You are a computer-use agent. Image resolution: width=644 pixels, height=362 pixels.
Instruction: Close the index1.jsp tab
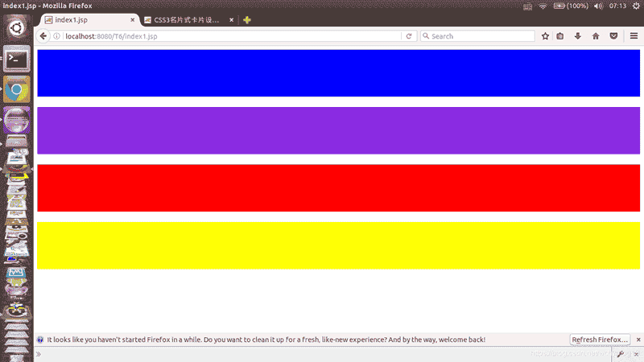click(133, 20)
